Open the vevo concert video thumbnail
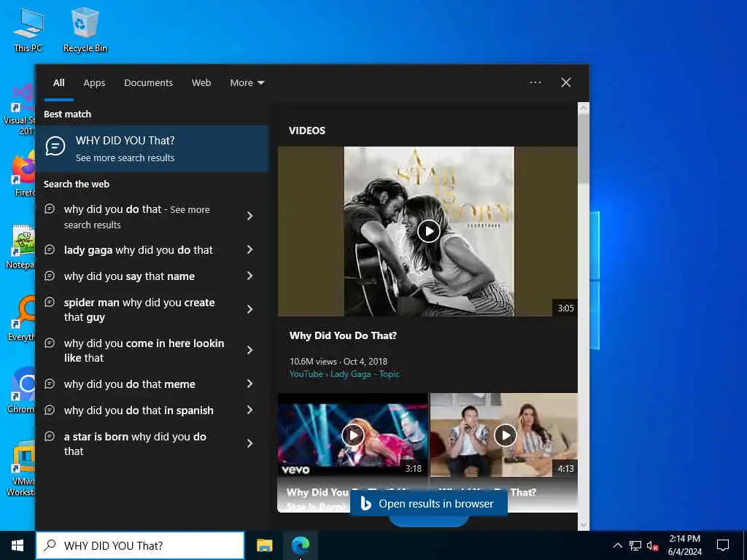 point(352,435)
